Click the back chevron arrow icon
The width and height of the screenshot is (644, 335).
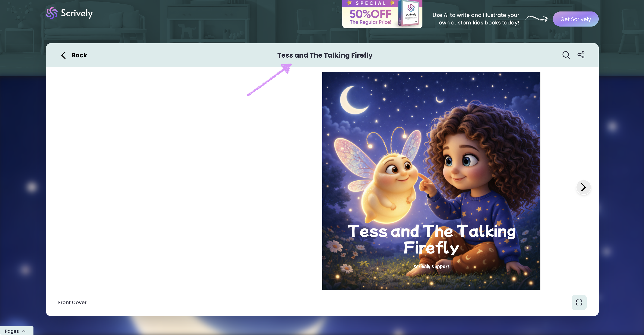64,55
